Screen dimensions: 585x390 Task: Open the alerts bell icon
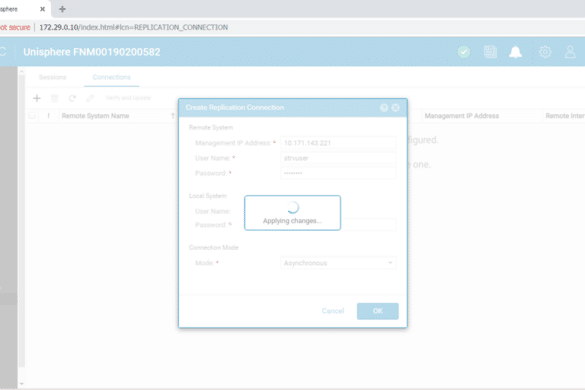click(516, 52)
